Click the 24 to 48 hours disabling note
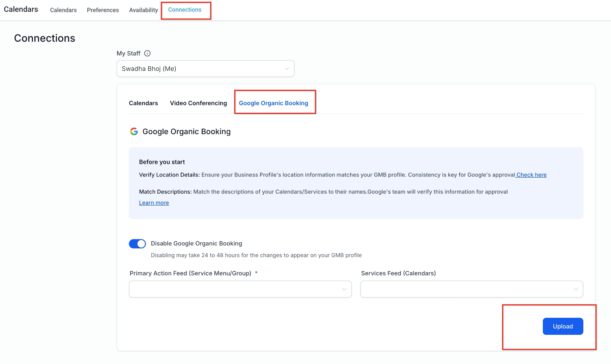 tap(256, 255)
